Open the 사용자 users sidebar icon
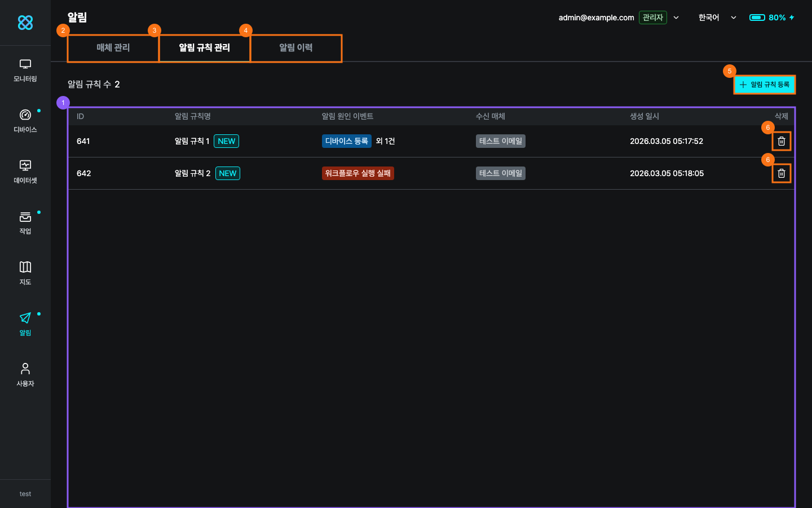 pos(25,375)
